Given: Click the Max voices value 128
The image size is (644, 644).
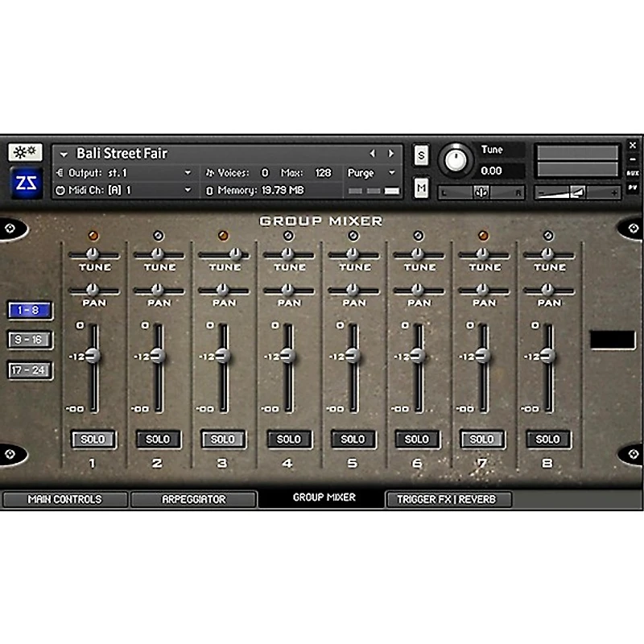Looking at the screenshot, I should (323, 173).
